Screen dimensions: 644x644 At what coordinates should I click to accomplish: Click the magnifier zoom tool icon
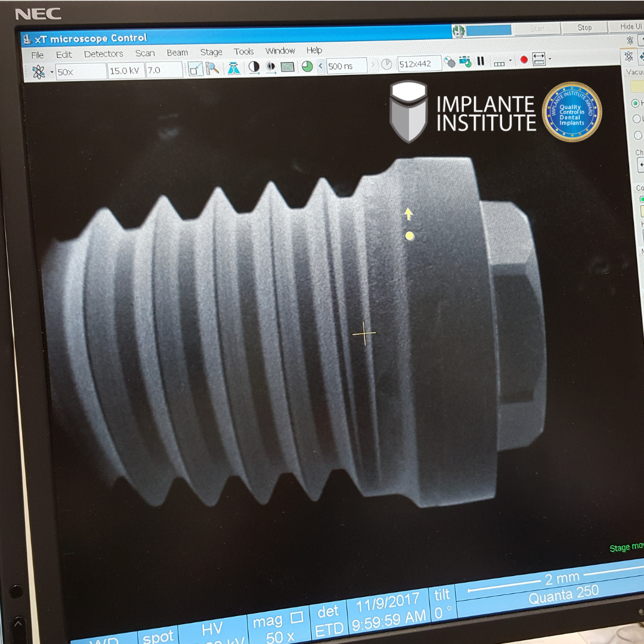click(212, 68)
